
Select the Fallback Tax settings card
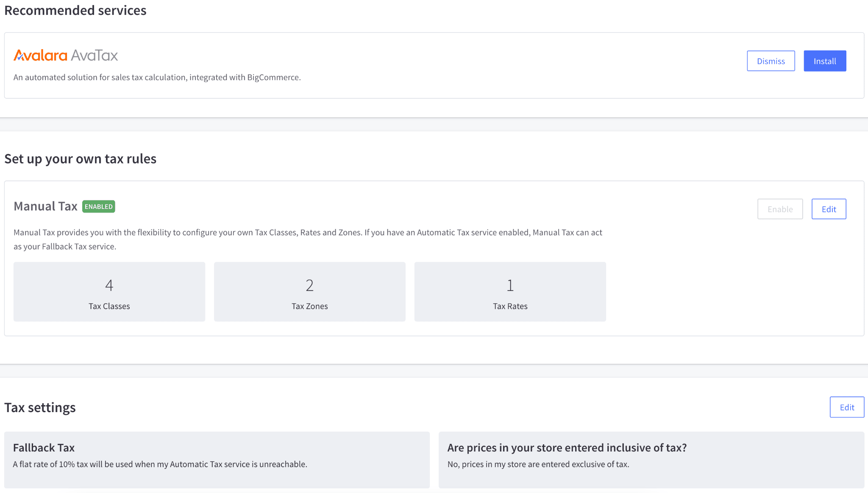pos(217,460)
